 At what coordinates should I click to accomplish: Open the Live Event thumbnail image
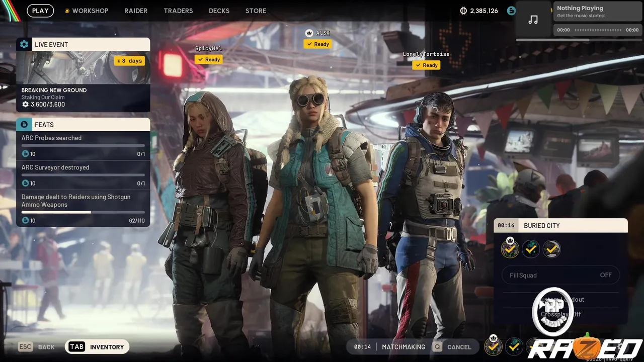tap(83, 67)
